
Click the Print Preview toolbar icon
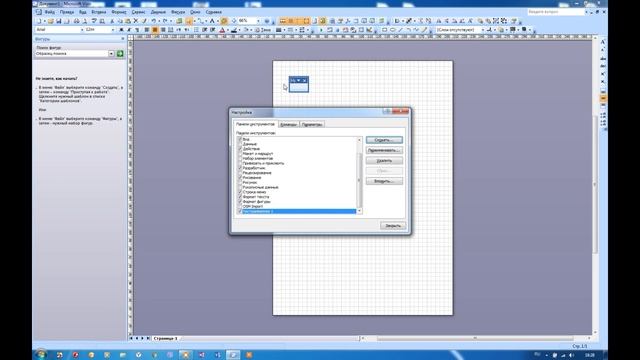pyautogui.click(x=85, y=21)
